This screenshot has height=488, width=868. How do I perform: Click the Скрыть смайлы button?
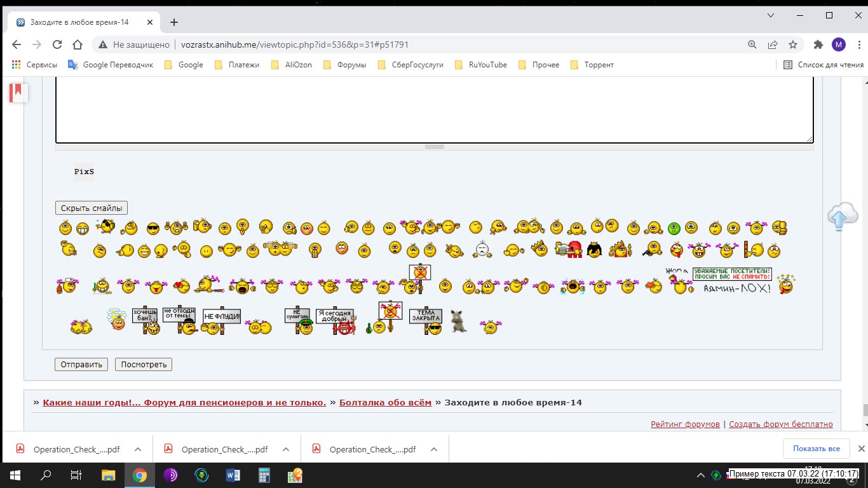click(92, 208)
